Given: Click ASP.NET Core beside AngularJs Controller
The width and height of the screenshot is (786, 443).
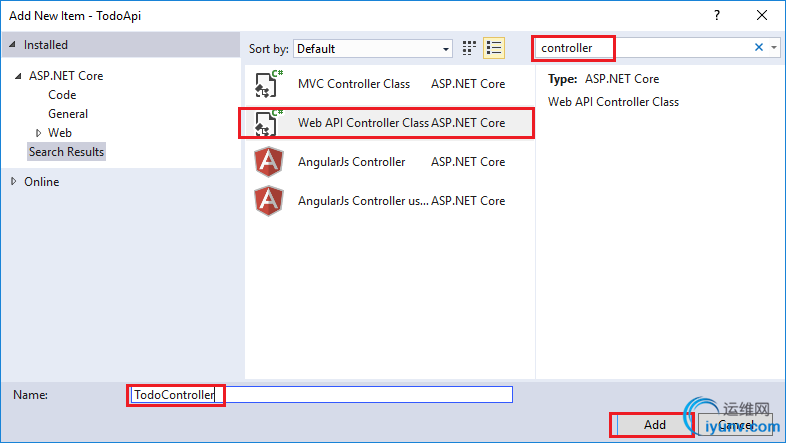Looking at the screenshot, I should click(468, 162).
